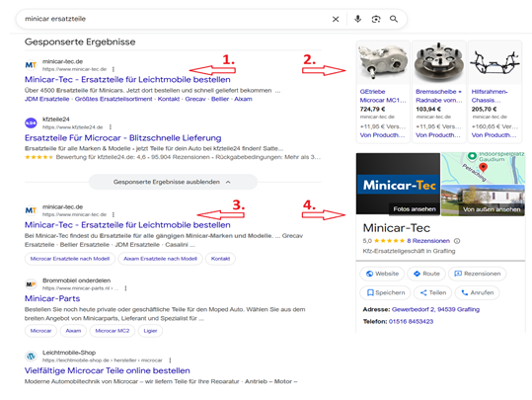Click Fotos ansehen on the Minicar-Tec logo image
532x400 pixels.
click(x=415, y=209)
